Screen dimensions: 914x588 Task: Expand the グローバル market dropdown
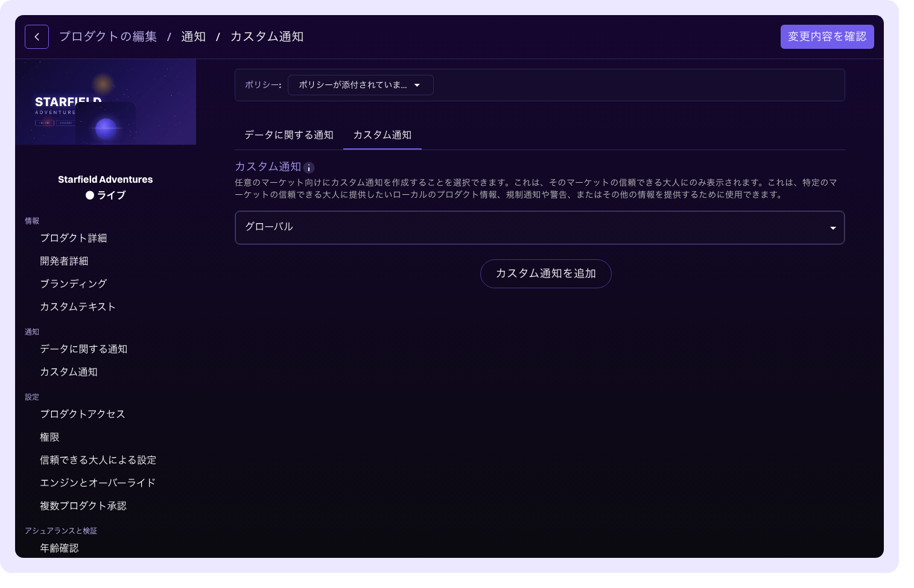pyautogui.click(x=540, y=227)
